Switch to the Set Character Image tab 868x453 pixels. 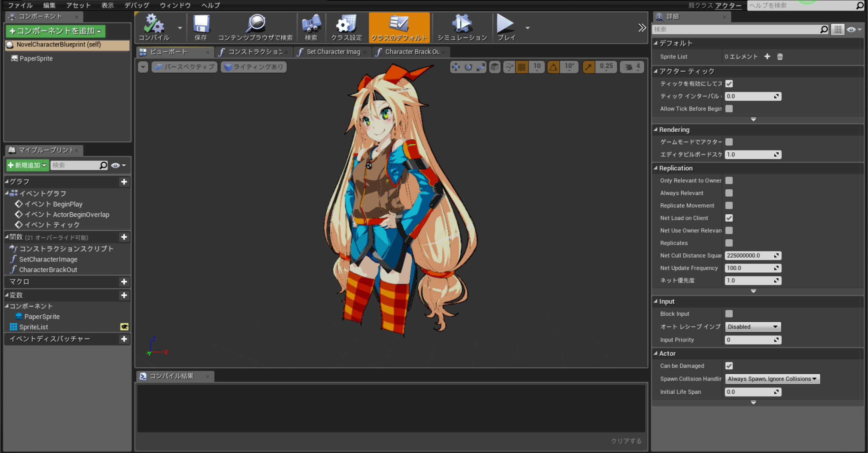click(332, 52)
